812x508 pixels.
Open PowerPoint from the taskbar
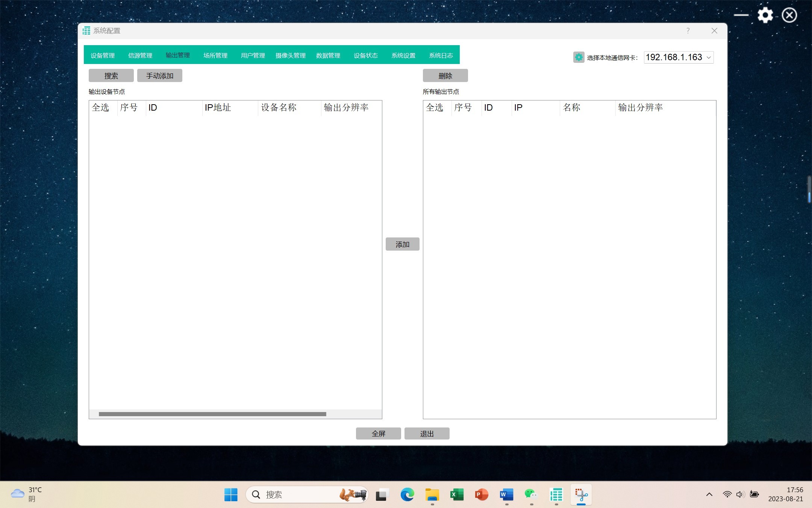[482, 494]
